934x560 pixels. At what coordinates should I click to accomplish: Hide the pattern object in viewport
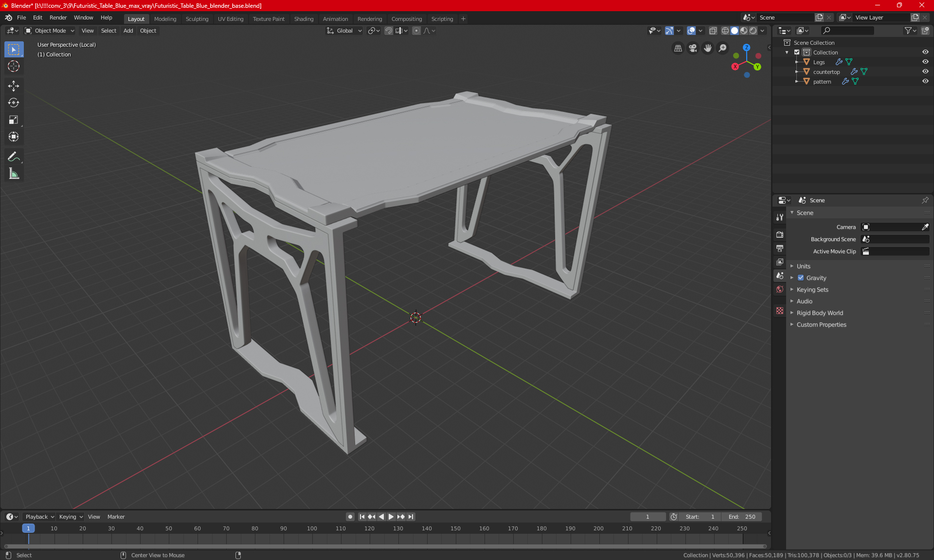(925, 81)
